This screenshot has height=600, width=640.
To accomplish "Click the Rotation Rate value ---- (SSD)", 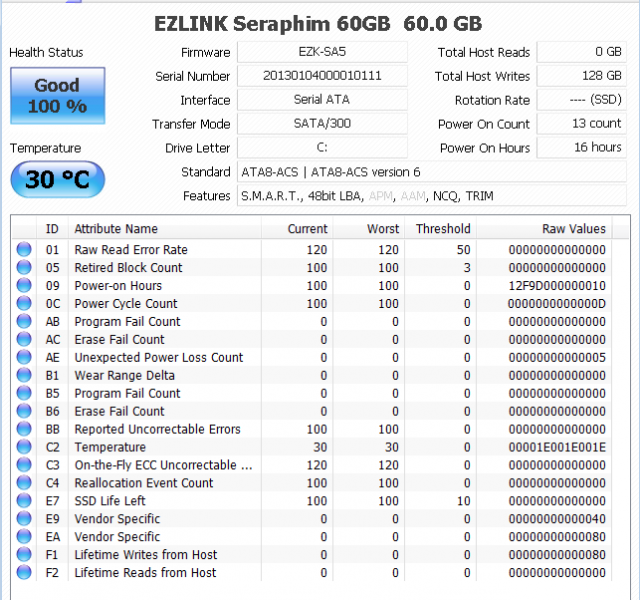I will (x=582, y=100).
